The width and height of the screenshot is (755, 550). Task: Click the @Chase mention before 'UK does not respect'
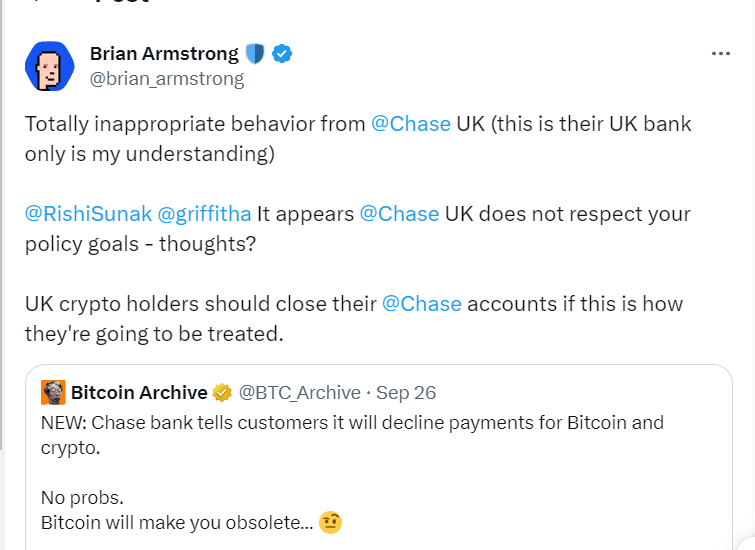(x=399, y=214)
